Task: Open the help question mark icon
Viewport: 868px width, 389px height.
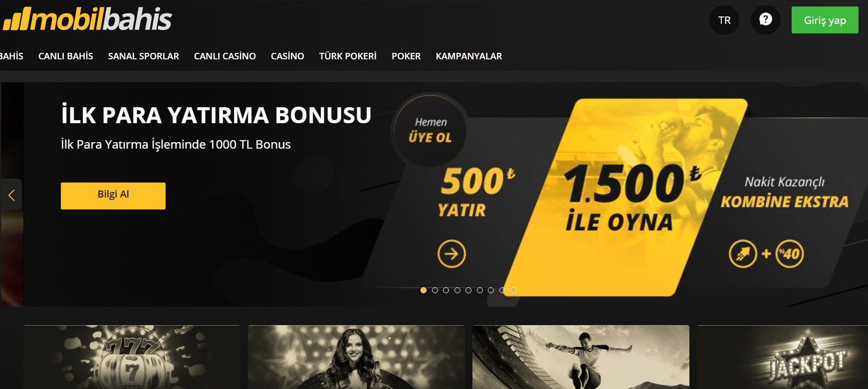Action: pyautogui.click(x=765, y=20)
